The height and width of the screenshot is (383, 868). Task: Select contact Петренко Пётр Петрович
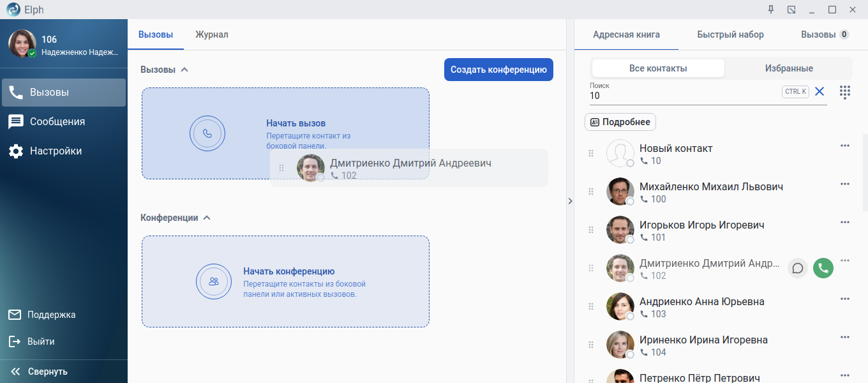coord(700,378)
